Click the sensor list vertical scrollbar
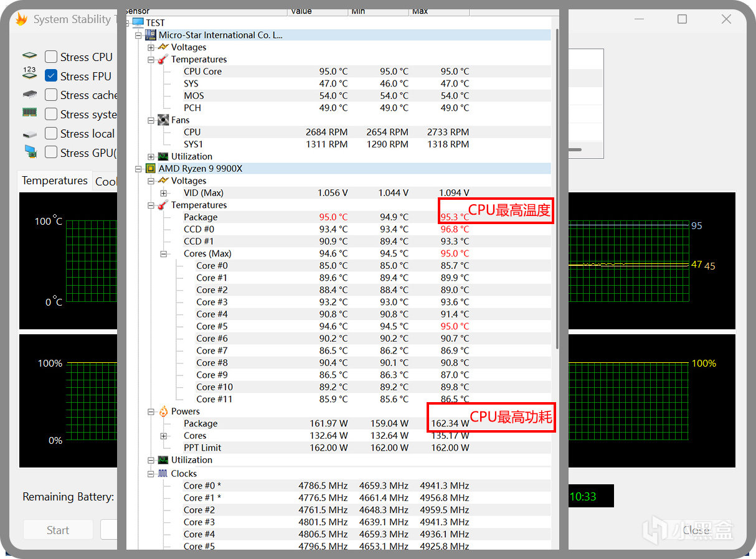Screen dimensions: 756x559 pos(556,187)
